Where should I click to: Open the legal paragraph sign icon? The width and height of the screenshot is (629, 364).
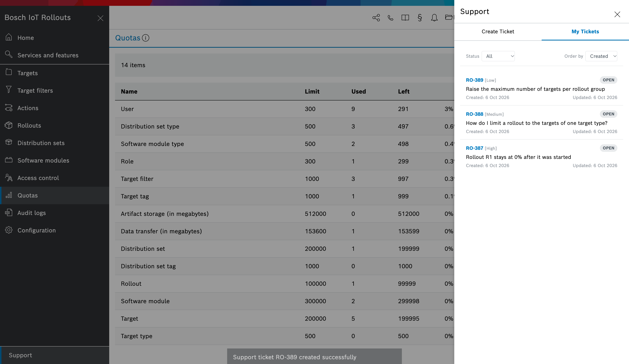coord(420,17)
